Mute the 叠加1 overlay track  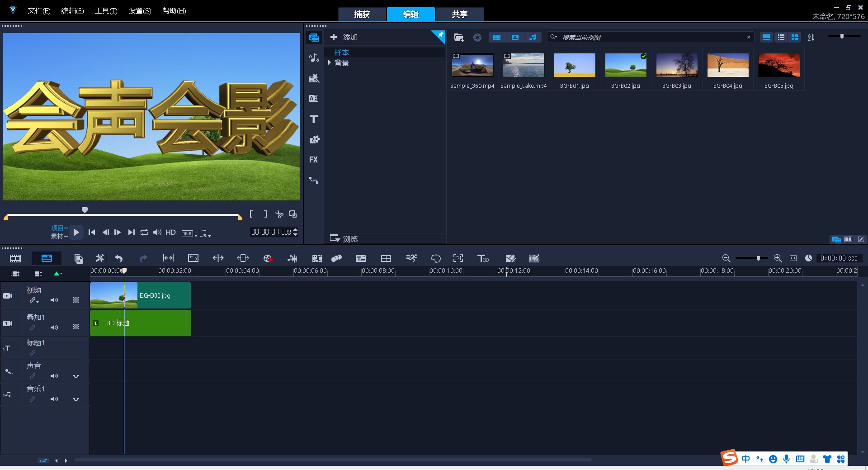pyautogui.click(x=54, y=328)
